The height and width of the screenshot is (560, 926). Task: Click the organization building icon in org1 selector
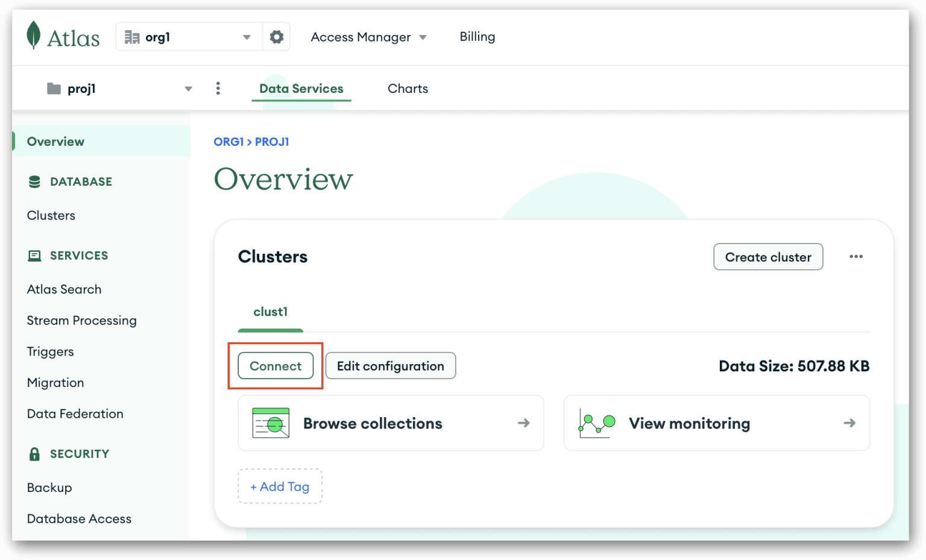coord(132,36)
